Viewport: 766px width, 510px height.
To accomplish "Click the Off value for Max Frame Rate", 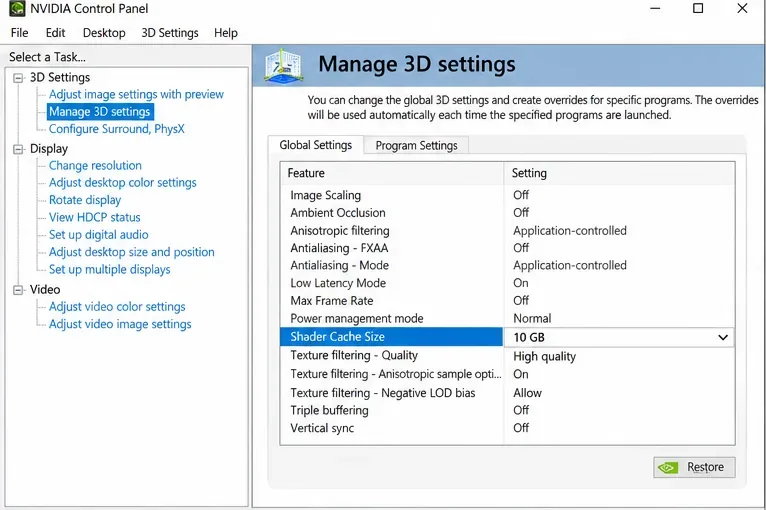I will pyautogui.click(x=521, y=301).
